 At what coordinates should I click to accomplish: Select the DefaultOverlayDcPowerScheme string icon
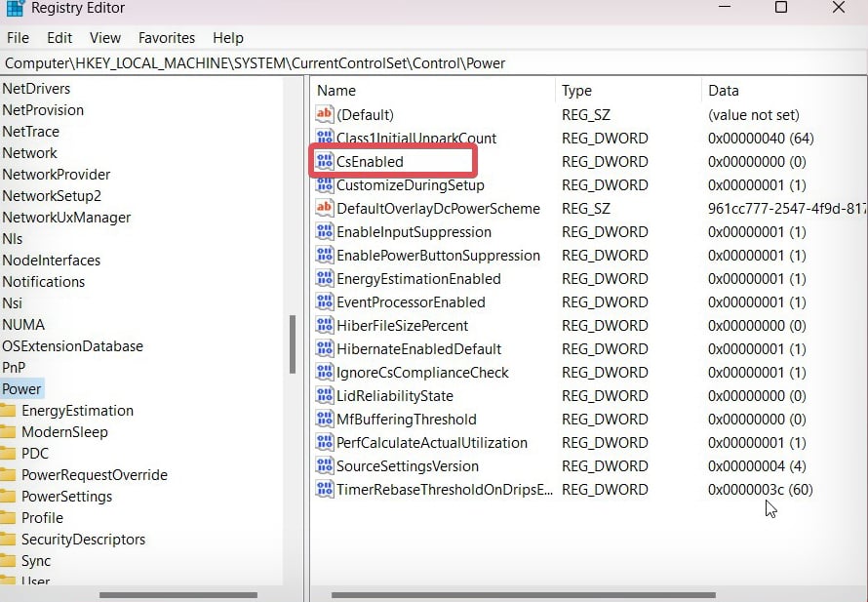(x=325, y=208)
